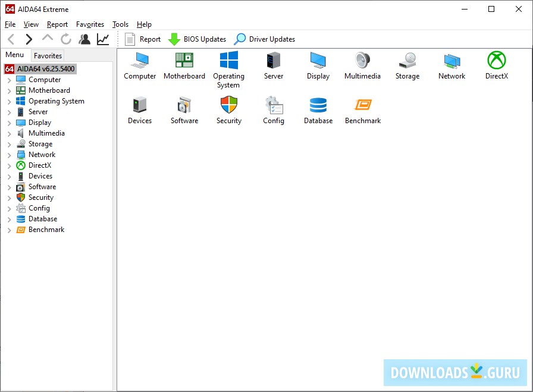Click the line graph toolbar icon

[103, 39]
